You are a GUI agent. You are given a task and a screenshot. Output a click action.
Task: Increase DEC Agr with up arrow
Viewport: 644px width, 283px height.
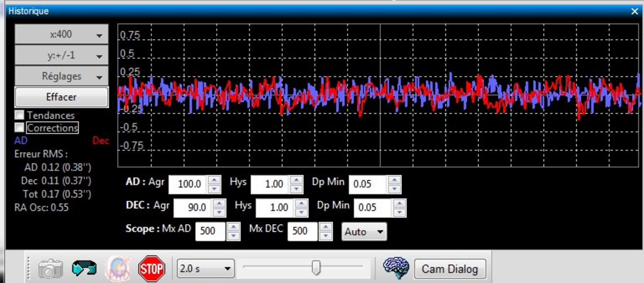220,203
